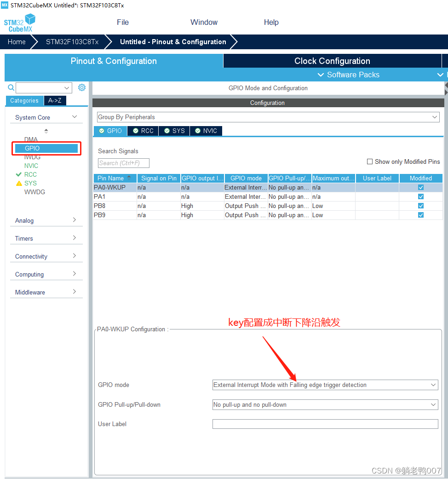Select NVIC in System Core list
The height and width of the screenshot is (479, 448).
coord(31,166)
